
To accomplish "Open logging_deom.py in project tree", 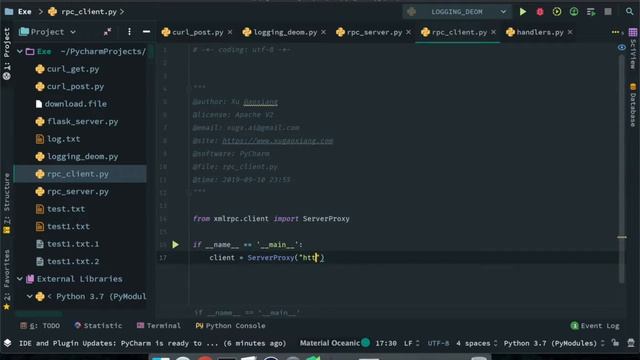I will pyautogui.click(x=77, y=157).
